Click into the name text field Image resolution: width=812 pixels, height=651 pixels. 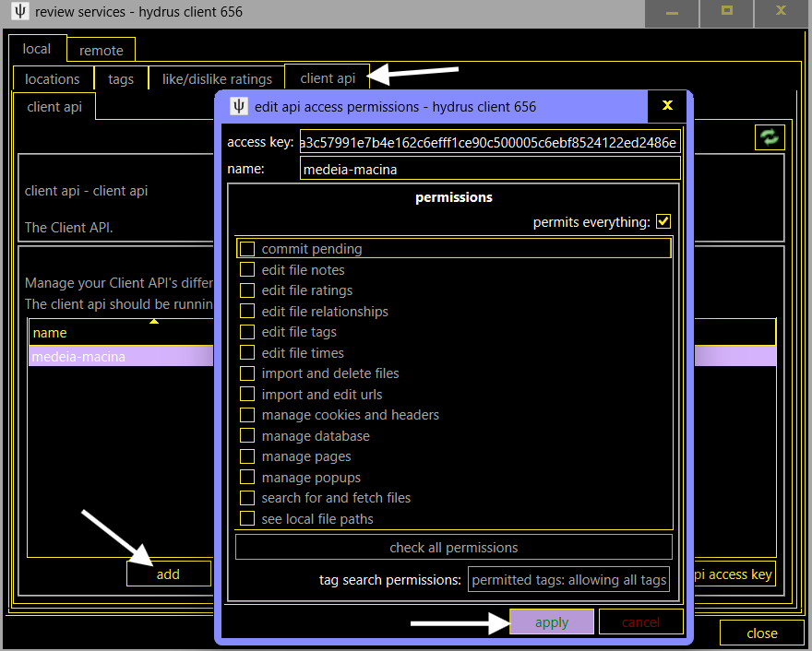point(490,169)
